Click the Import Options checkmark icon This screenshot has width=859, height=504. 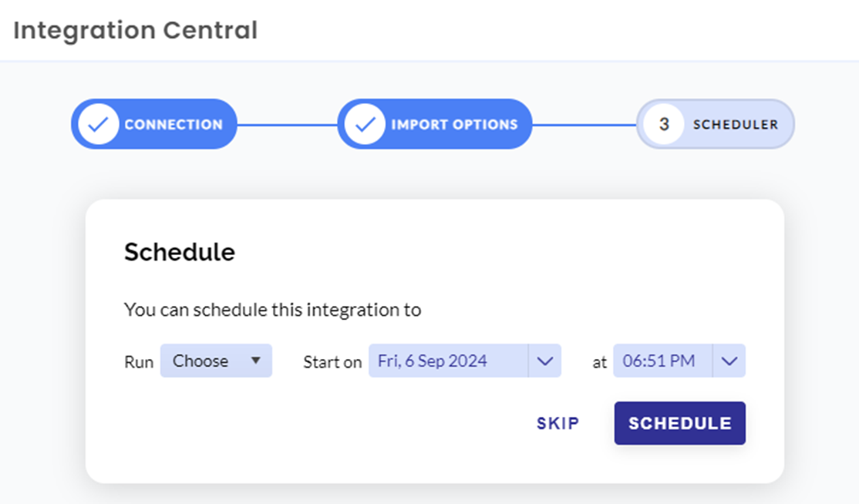pyautogui.click(x=365, y=124)
